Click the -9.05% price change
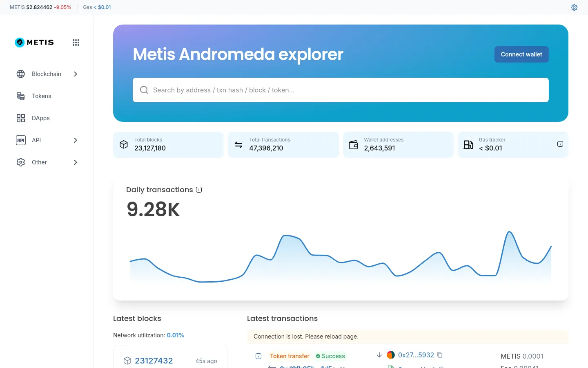Viewport: 588px width, 368px height. 62,7
